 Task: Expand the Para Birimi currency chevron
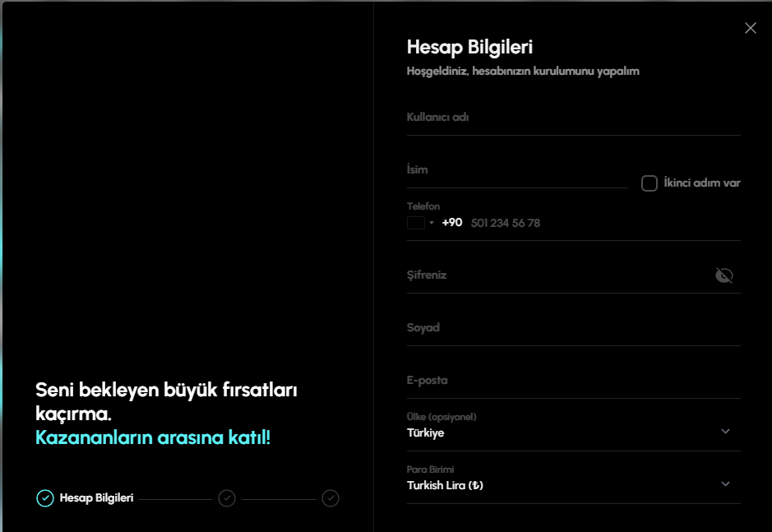(725, 483)
